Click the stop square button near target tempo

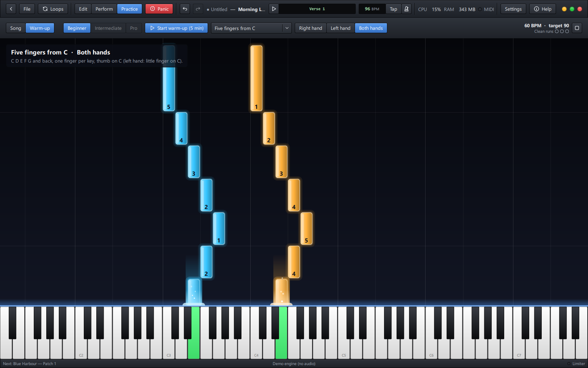pyautogui.click(x=577, y=28)
